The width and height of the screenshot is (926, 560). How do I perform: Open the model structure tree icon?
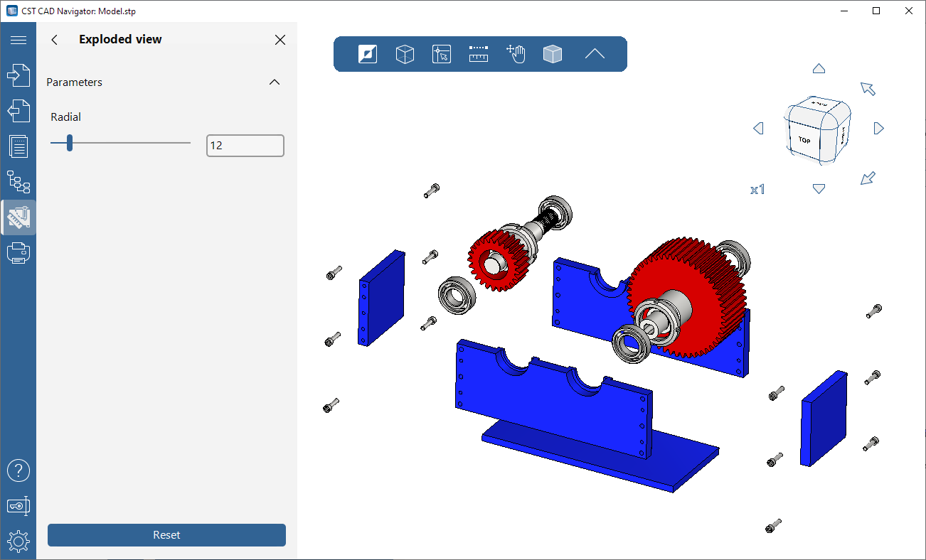click(18, 182)
